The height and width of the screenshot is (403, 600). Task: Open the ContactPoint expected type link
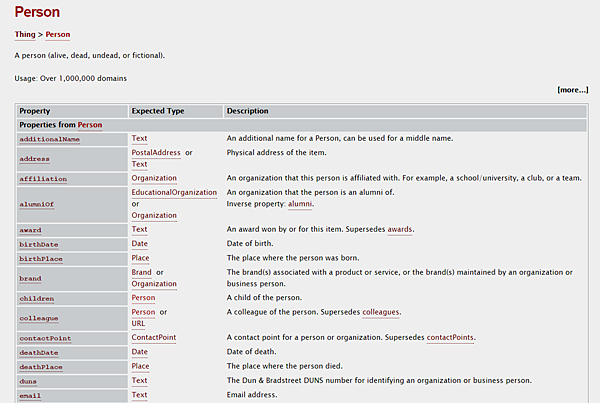(153, 338)
